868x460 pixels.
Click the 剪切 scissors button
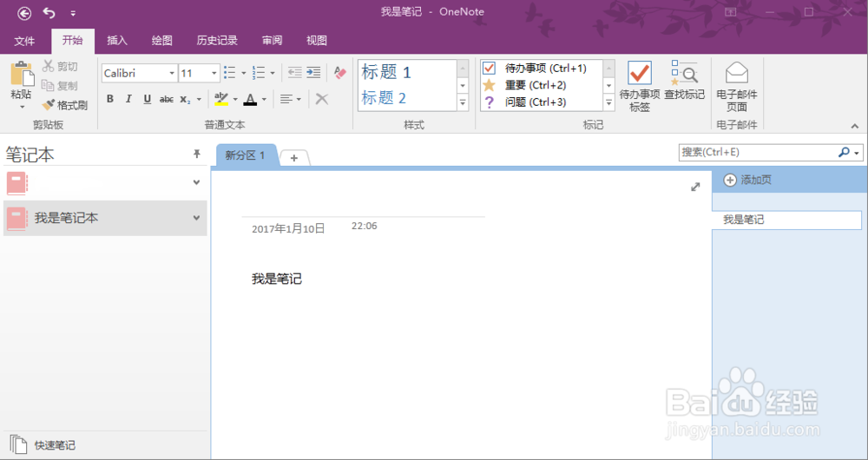pyautogui.click(x=61, y=67)
